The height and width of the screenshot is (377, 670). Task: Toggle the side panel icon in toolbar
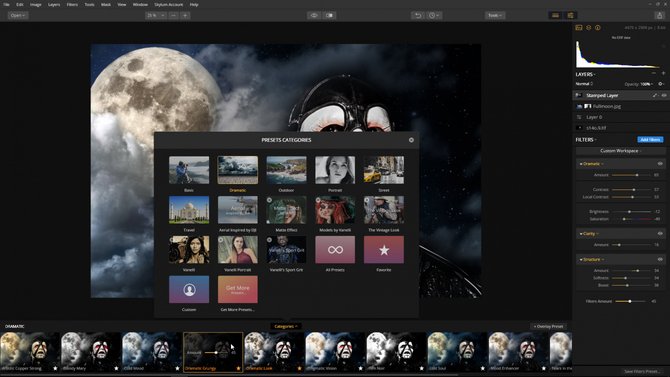(x=570, y=15)
